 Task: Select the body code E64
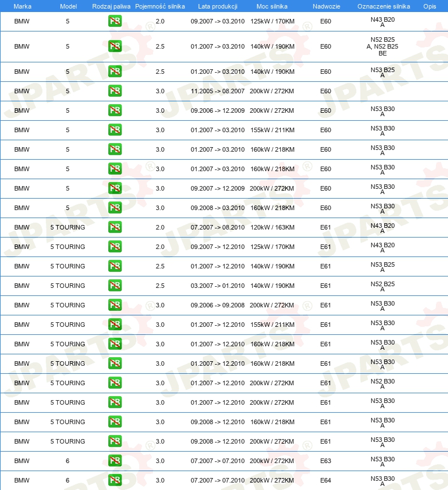point(325,480)
